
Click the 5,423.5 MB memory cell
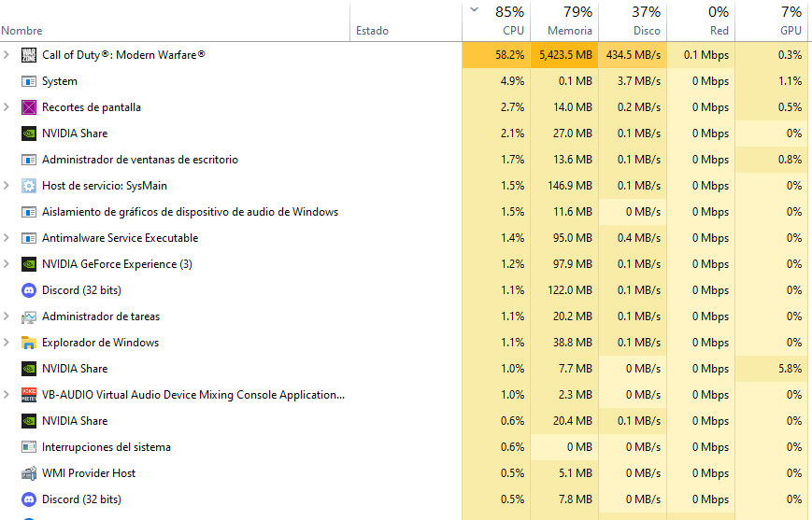point(564,55)
